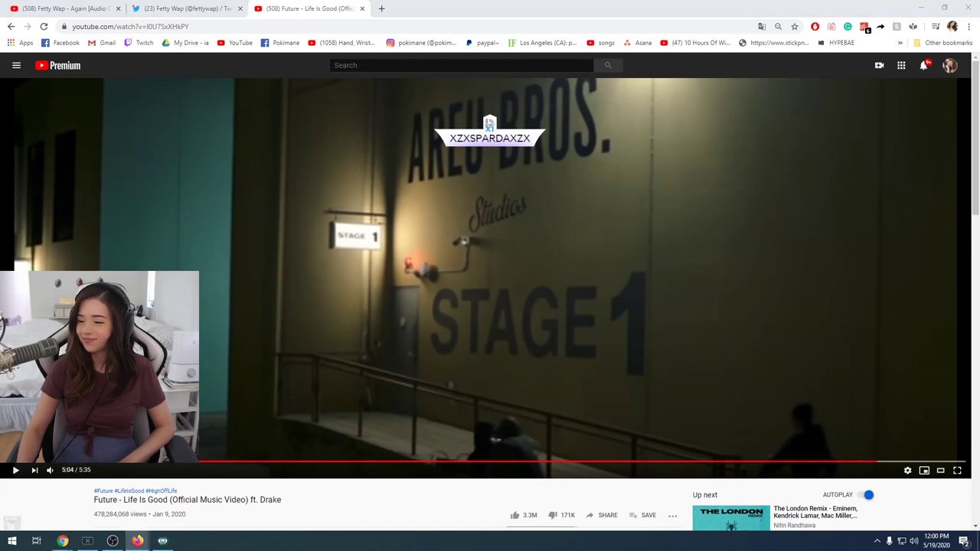Open the Facebook bookmark
980x551 pixels.
(60, 43)
